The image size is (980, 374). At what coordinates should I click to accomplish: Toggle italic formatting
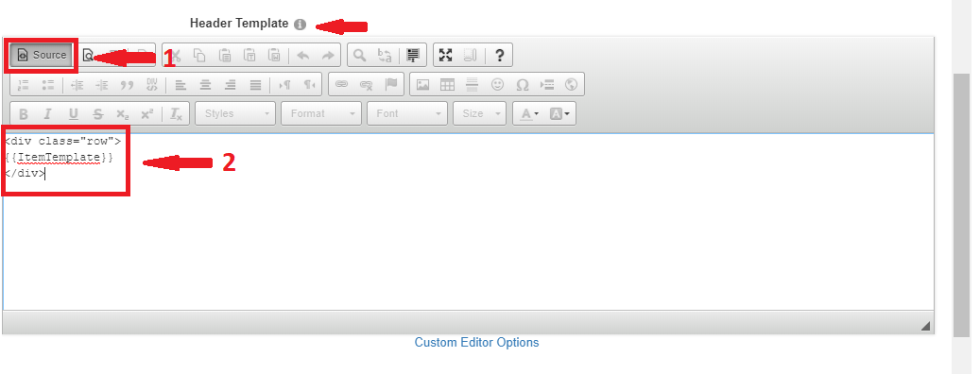(47, 114)
